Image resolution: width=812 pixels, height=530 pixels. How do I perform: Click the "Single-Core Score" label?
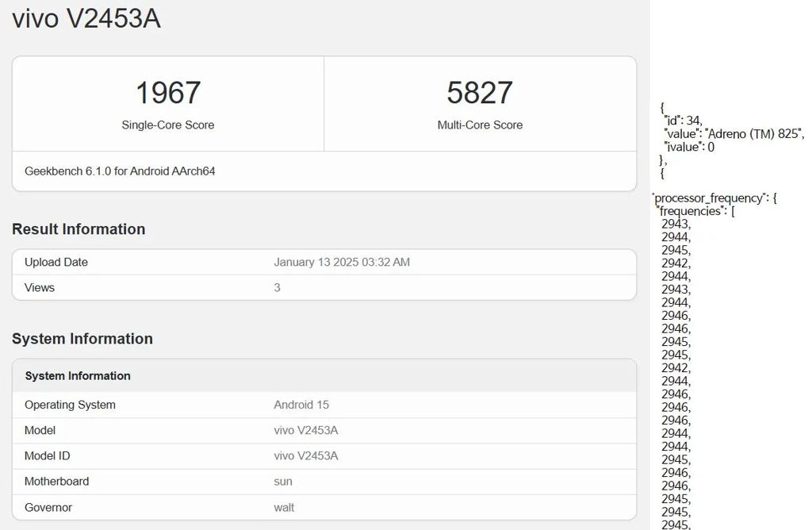pos(168,125)
